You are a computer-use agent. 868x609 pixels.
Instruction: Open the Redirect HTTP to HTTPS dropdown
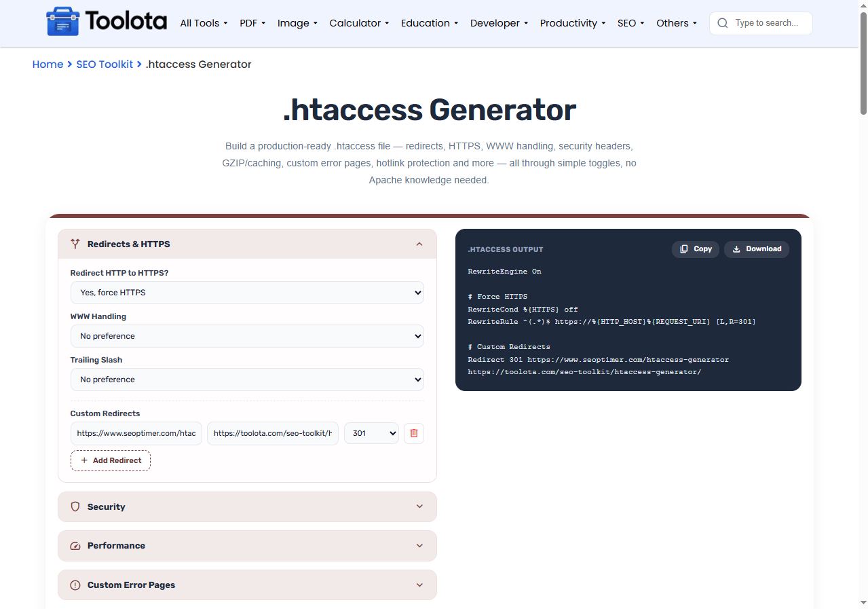[247, 293]
